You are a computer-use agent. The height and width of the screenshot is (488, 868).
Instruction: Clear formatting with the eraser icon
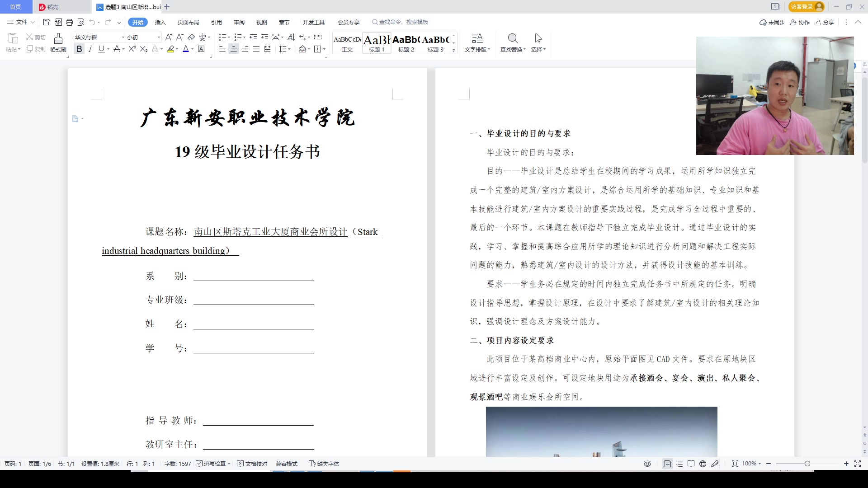(192, 38)
